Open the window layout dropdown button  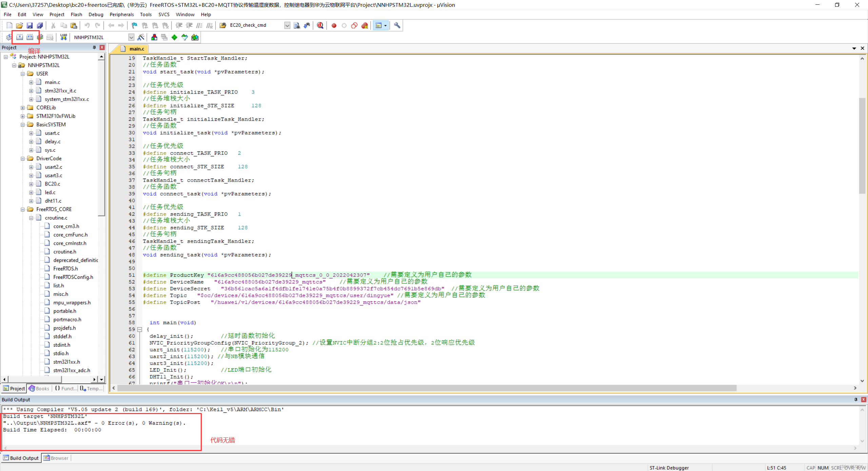[386, 25]
